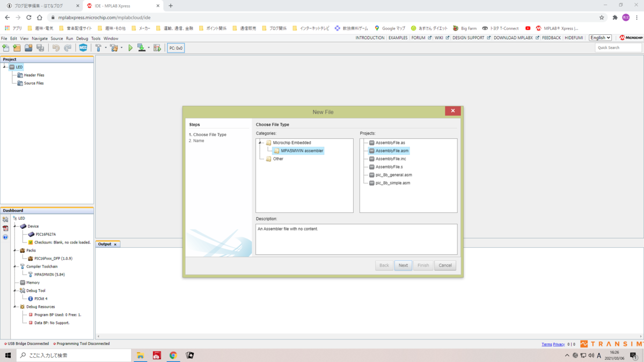Open Chrome from the Windows taskbar
The height and width of the screenshot is (362, 644).
coord(173,355)
